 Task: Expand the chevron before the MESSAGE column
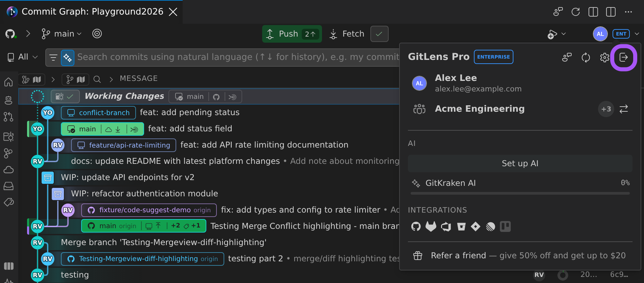click(x=111, y=79)
